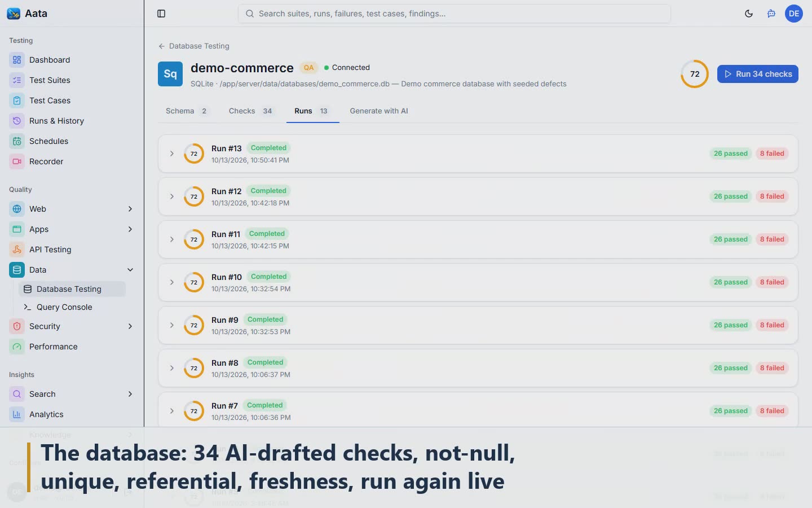
Task: Open the Recorder camera icon
Action: coord(17,161)
